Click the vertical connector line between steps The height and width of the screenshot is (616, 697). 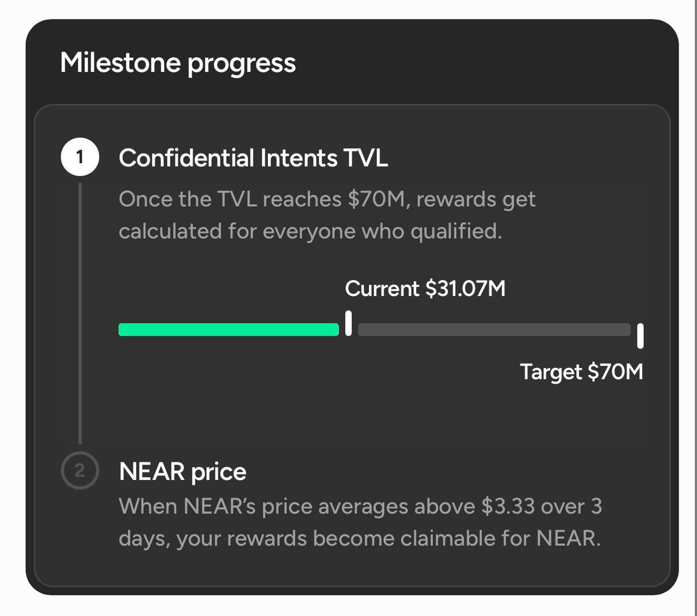(x=80, y=313)
